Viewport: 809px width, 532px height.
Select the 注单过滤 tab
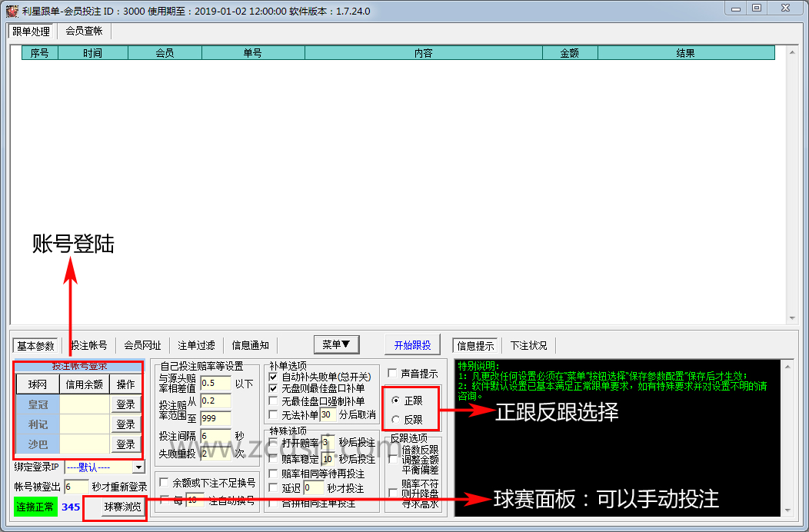pos(196,345)
